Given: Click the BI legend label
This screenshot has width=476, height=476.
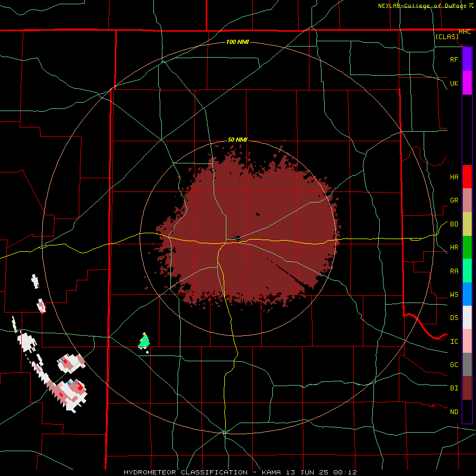Looking at the screenshot, I should [454, 388].
